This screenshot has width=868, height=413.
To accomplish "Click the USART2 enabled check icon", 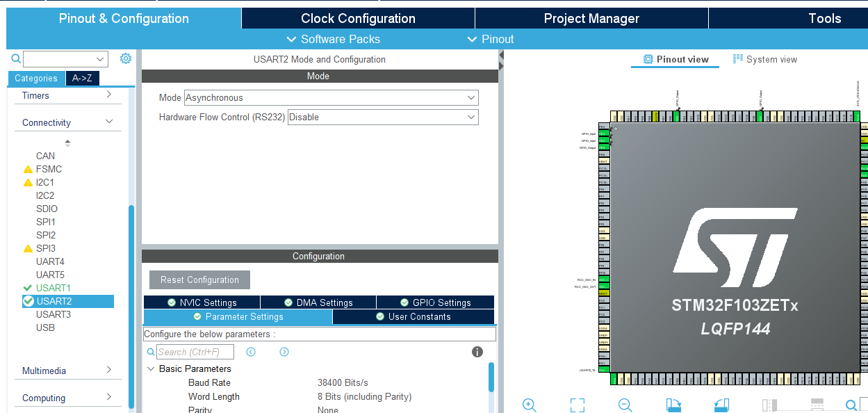I will (x=28, y=301).
